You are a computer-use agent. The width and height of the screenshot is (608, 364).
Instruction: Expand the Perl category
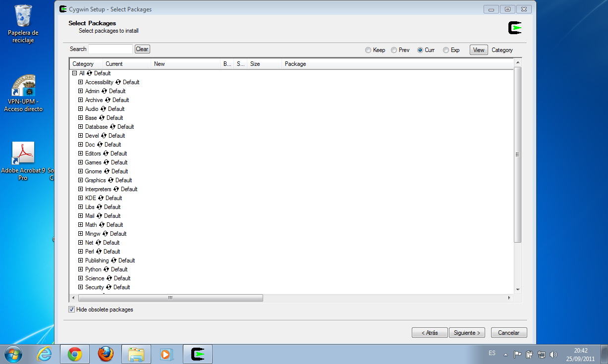pyautogui.click(x=81, y=252)
